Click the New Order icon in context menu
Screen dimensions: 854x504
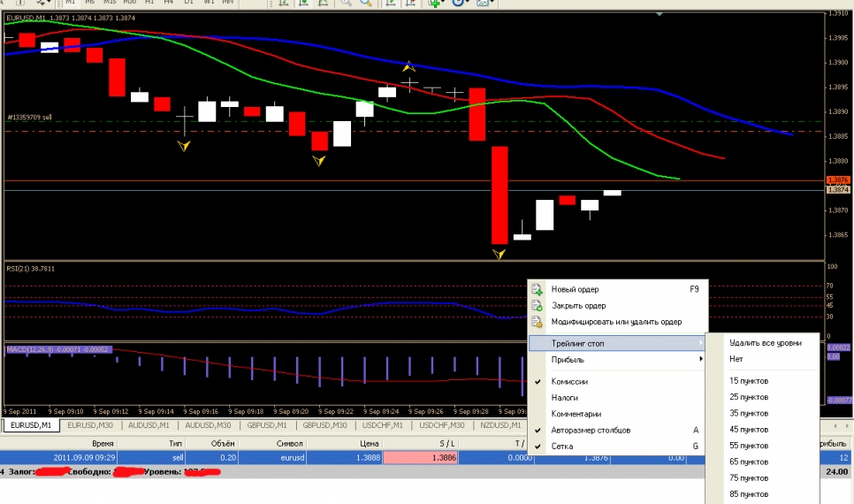pyautogui.click(x=537, y=289)
